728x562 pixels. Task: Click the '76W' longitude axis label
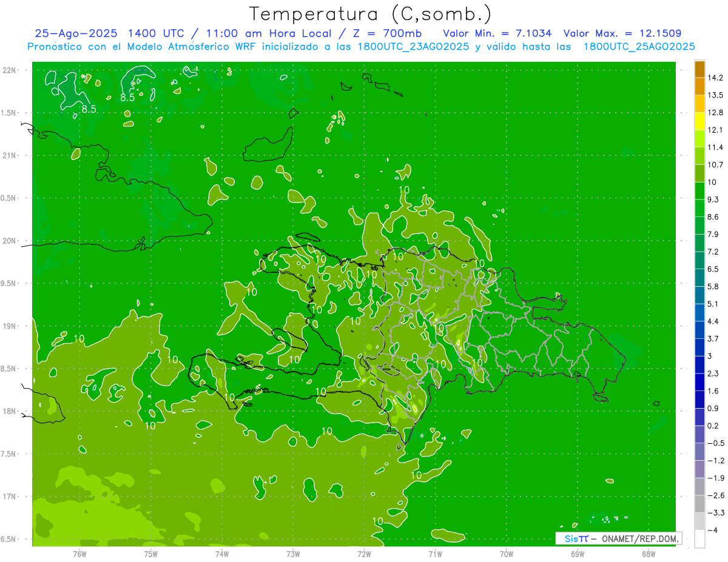coord(79,554)
